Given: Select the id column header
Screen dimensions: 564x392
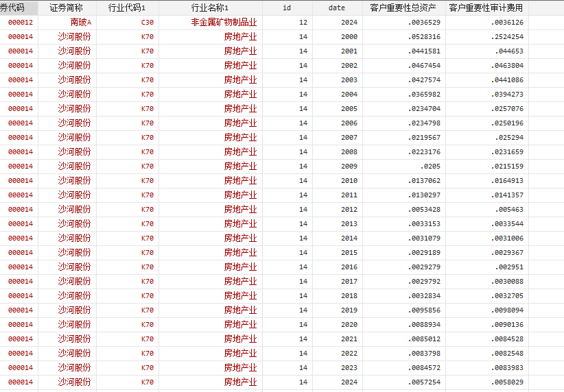Looking at the screenshot, I should pyautogui.click(x=287, y=8).
